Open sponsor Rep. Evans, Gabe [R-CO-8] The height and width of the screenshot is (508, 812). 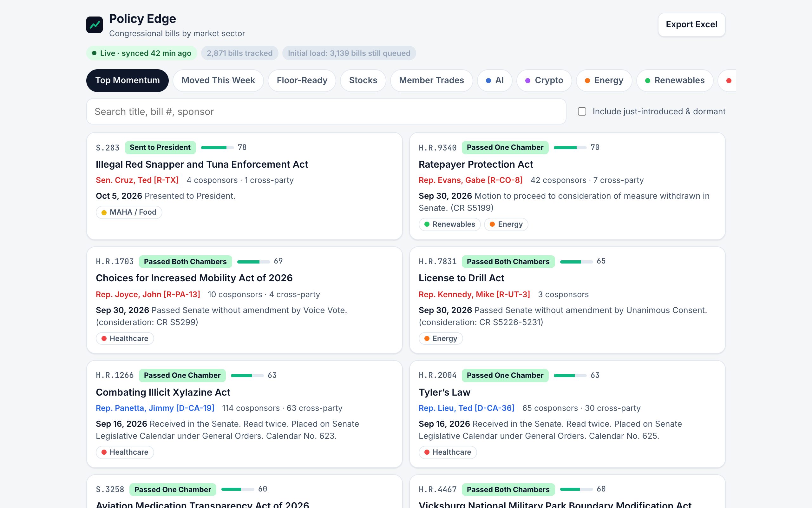point(470,180)
